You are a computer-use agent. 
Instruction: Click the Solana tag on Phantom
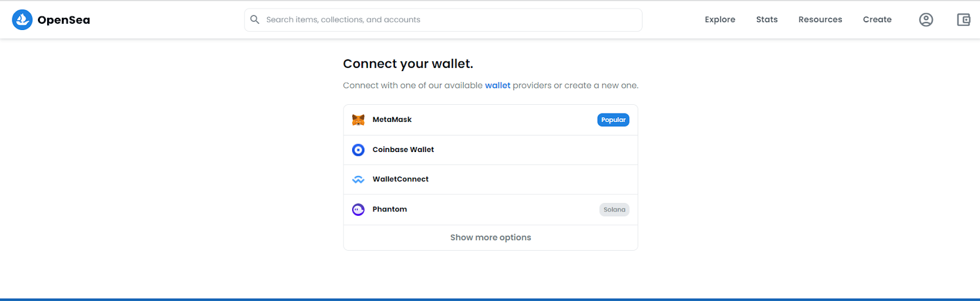(x=614, y=210)
